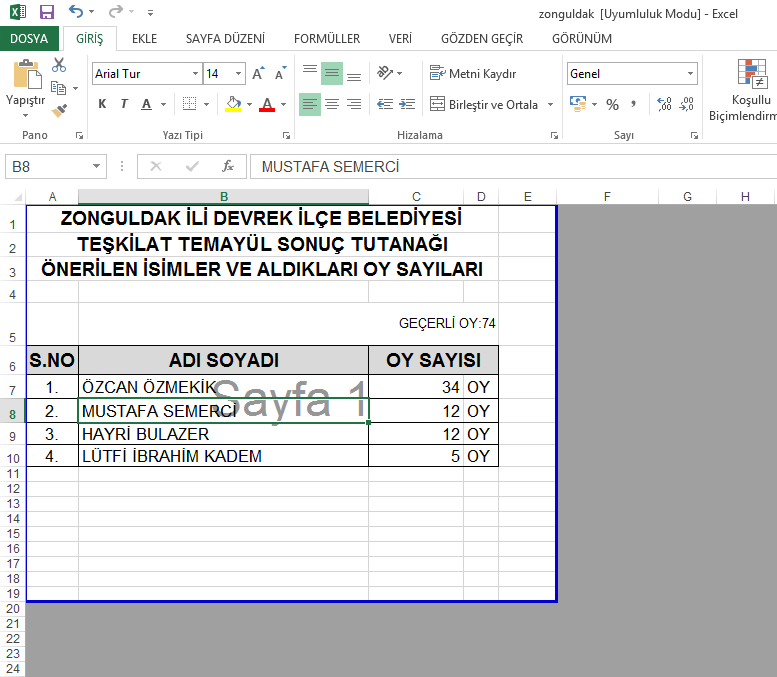The image size is (777, 677).
Task: Click the fill color bucket icon
Action: pyautogui.click(x=233, y=104)
